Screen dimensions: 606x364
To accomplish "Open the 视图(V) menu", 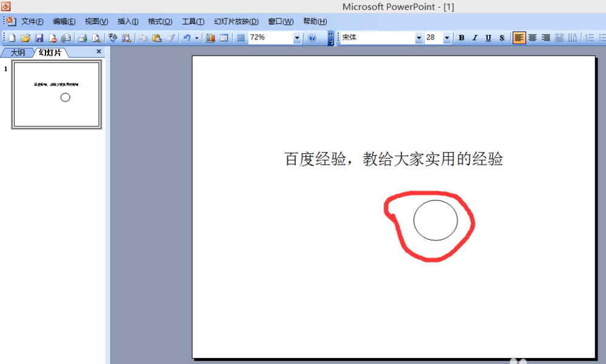I will tap(96, 22).
